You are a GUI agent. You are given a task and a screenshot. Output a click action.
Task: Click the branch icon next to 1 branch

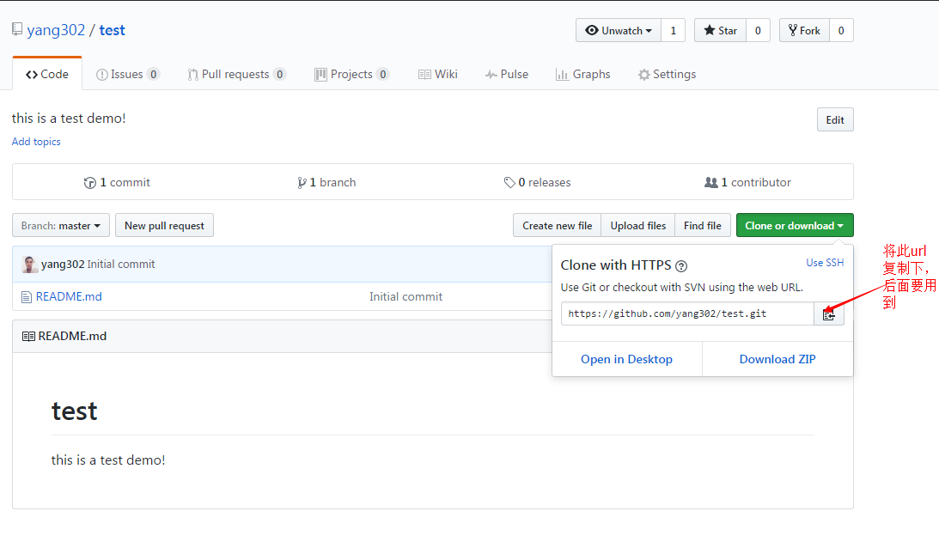tap(302, 183)
